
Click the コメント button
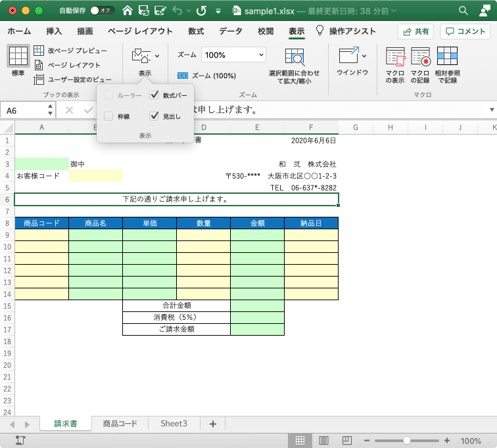[465, 32]
